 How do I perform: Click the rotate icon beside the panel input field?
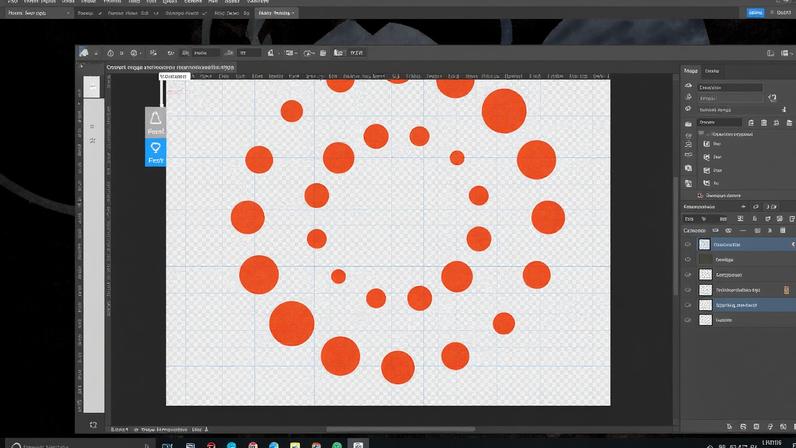[x=771, y=97]
